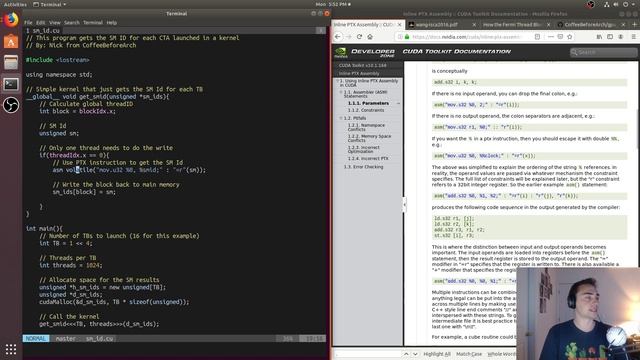Open '1.2.1. Namespace Conflicts' link
Viewport: 640px width, 360px height.
click(366, 127)
